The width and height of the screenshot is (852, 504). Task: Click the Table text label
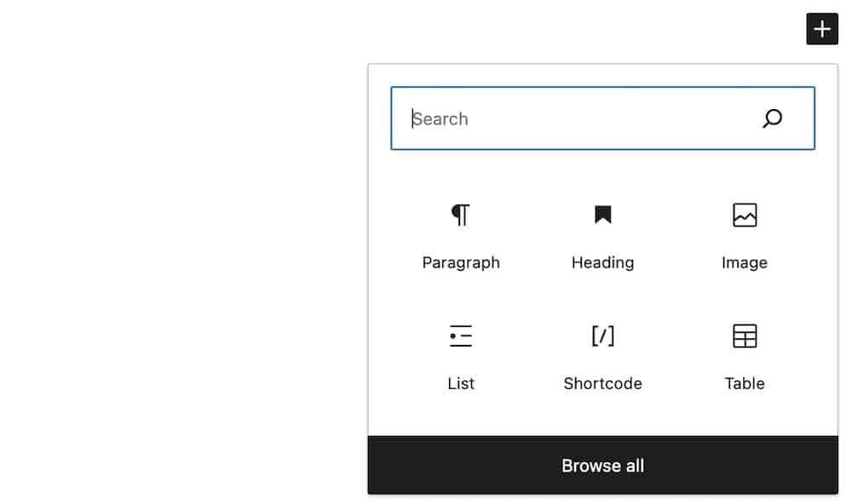click(x=745, y=383)
